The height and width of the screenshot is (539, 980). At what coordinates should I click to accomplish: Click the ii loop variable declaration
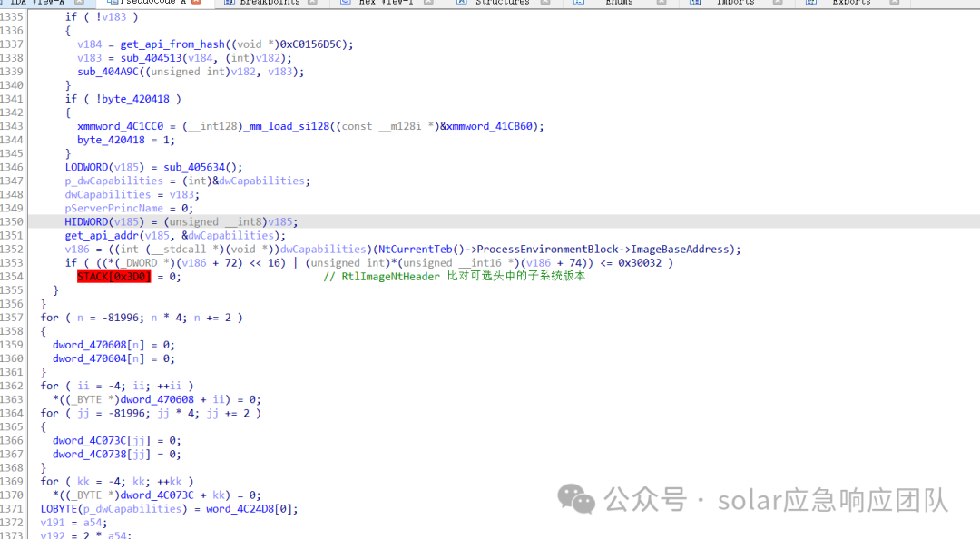[x=83, y=387]
